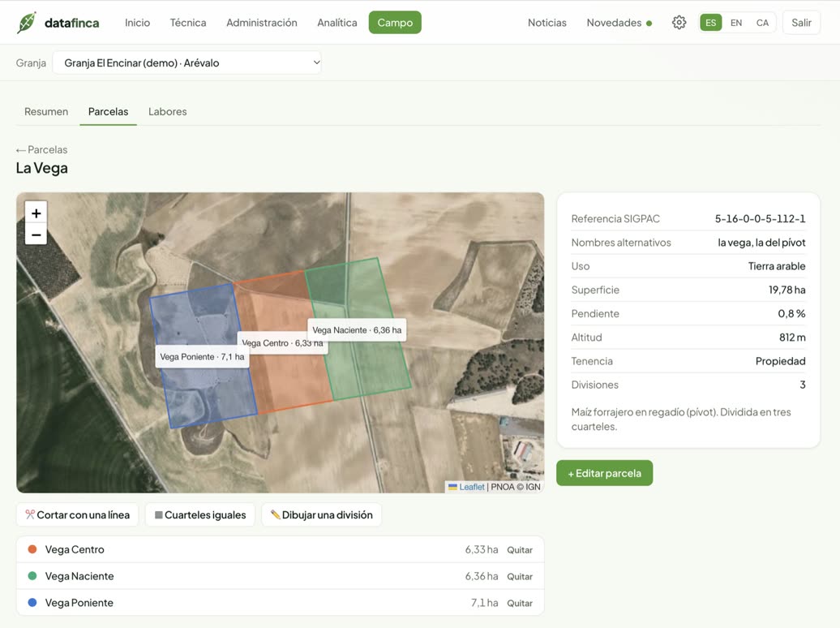Viewport: 840px width, 628px height.
Task: Click the square icon for Cuarteles iguales
Action: (159, 515)
